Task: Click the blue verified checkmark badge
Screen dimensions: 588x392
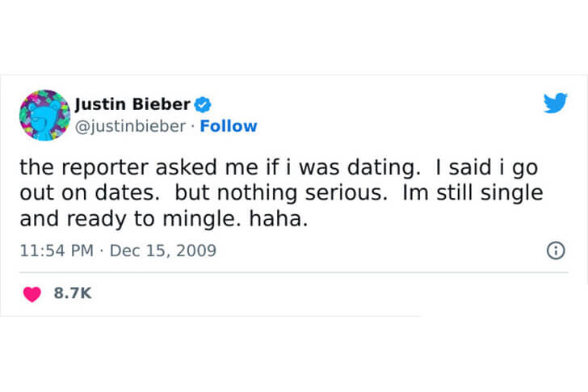Action: (x=203, y=104)
